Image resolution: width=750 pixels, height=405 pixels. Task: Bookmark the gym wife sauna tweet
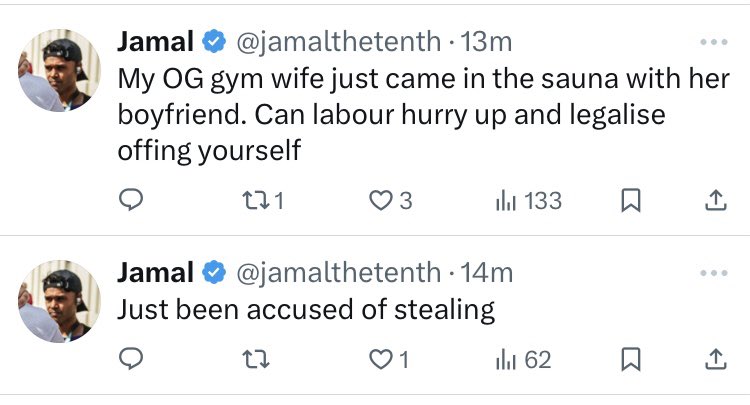click(x=630, y=200)
